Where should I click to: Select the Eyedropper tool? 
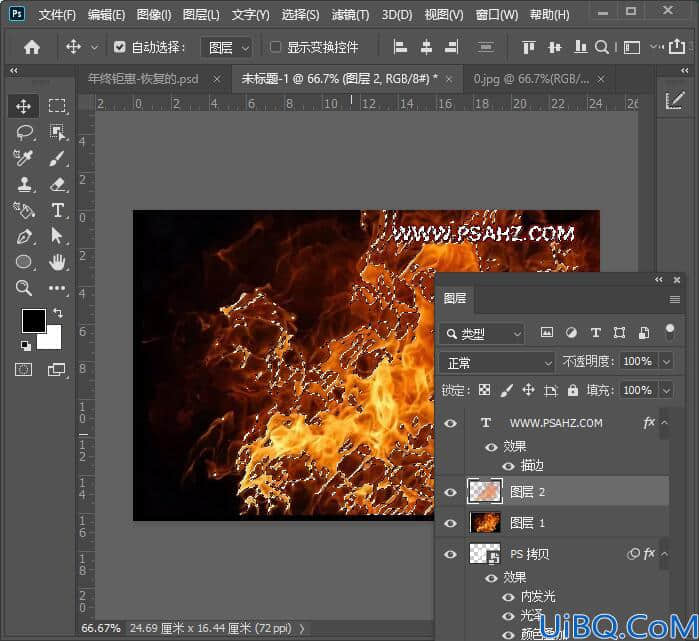(x=23, y=158)
